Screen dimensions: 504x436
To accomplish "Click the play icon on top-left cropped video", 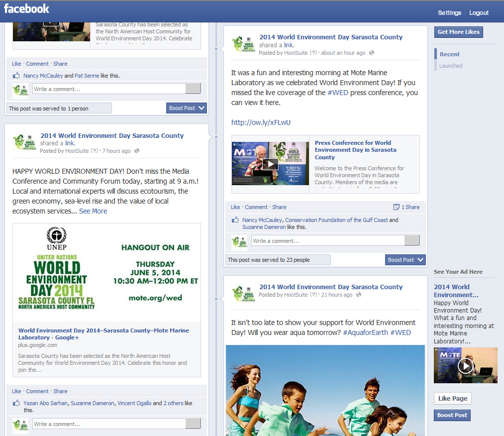I will click(x=51, y=23).
